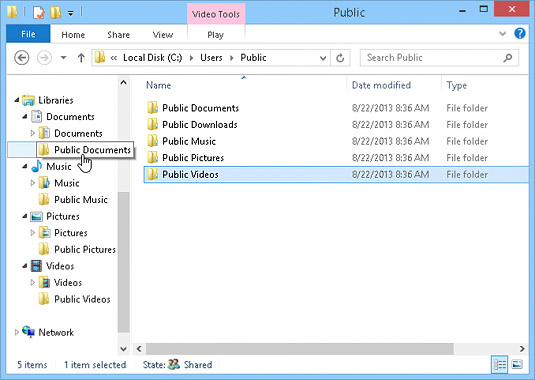This screenshot has width=535, height=380.
Task: Select the Music library note icon
Action: [x=37, y=166]
